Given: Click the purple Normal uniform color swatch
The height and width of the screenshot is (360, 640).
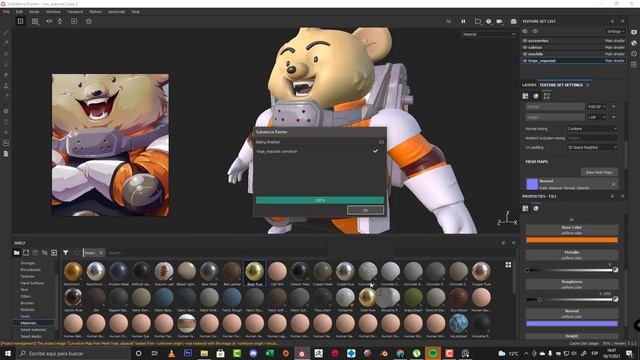Looking at the screenshot, I should click(571, 324).
